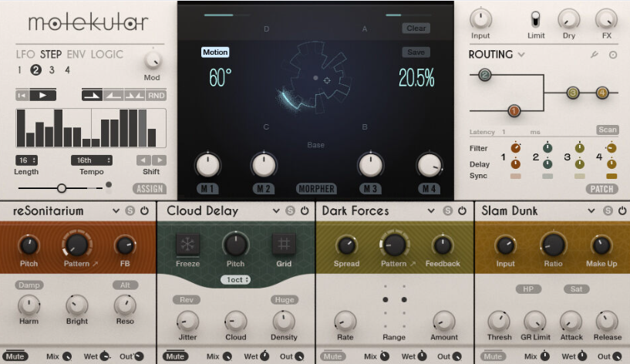
Task: Click the routing wrench settings icon
Action: pos(595,55)
